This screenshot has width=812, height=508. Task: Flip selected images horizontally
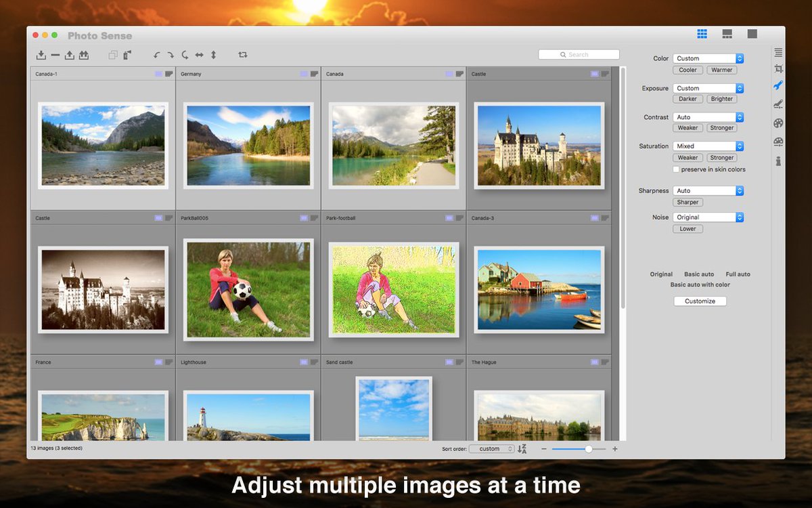(199, 55)
